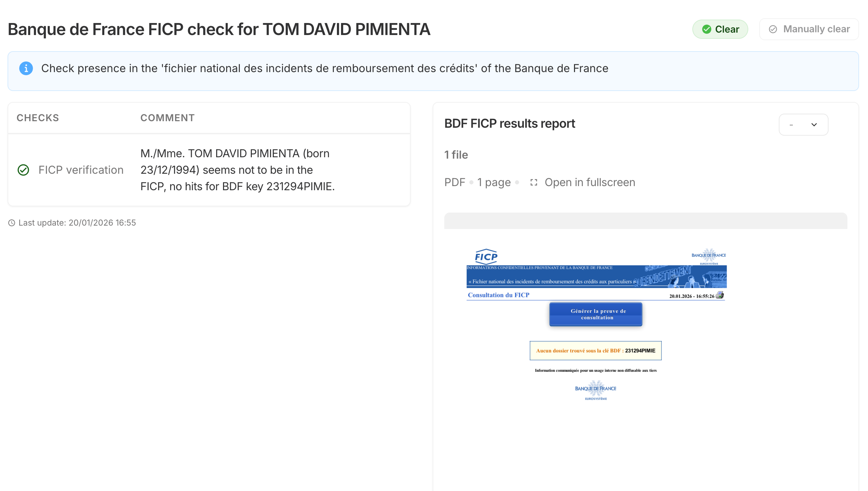Click the CHECKS column header
Viewport: 868px width, 491px height.
[38, 118]
